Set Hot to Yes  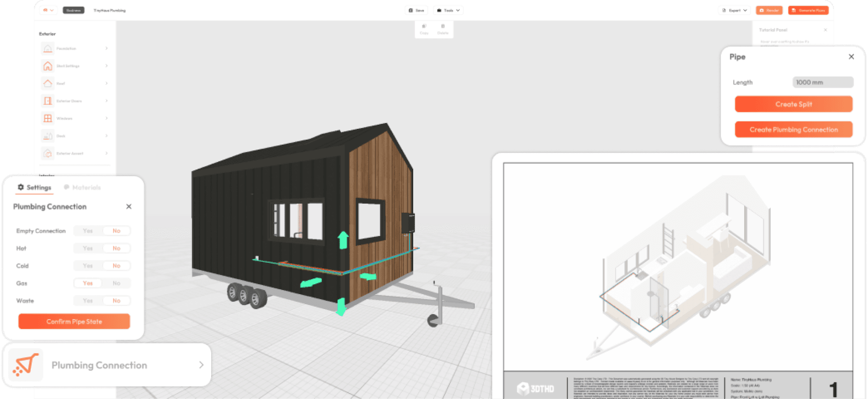[x=88, y=249]
